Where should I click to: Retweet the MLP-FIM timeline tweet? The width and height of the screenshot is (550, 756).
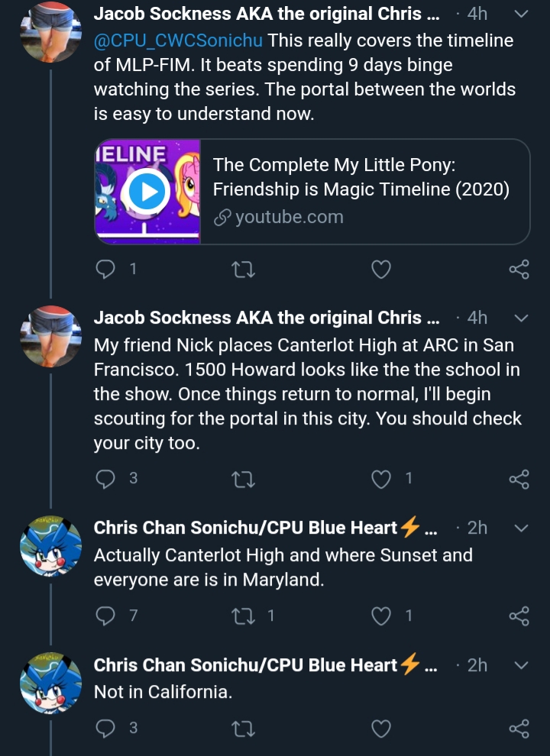point(243,269)
